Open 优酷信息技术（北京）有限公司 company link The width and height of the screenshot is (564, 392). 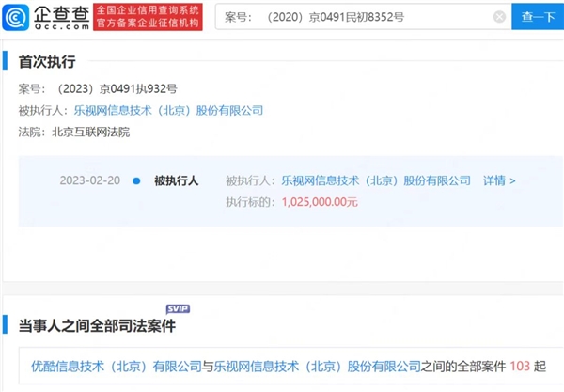(x=117, y=367)
